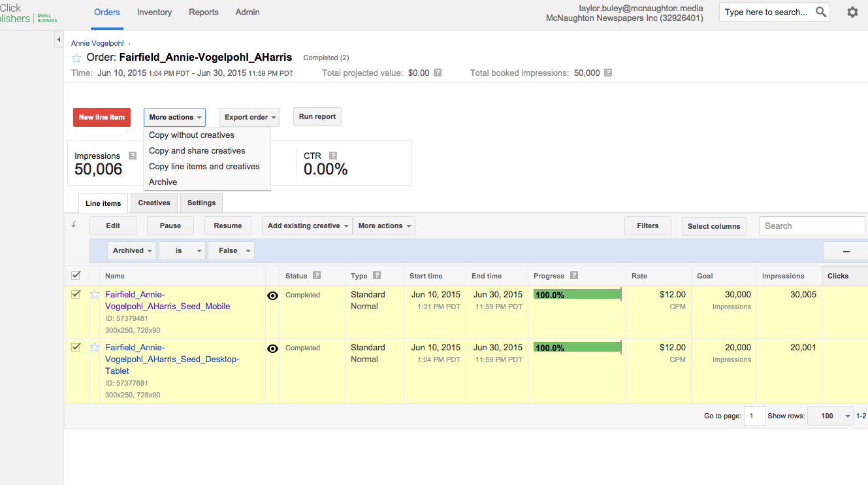Switch to the Creatives tab
Image resolution: width=868 pixels, height=485 pixels.
click(154, 203)
